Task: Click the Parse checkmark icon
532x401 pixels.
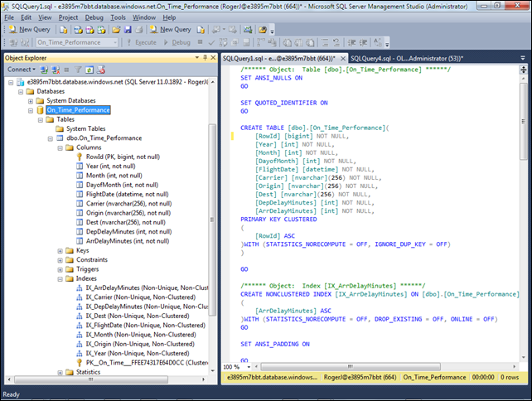Action: point(211,42)
